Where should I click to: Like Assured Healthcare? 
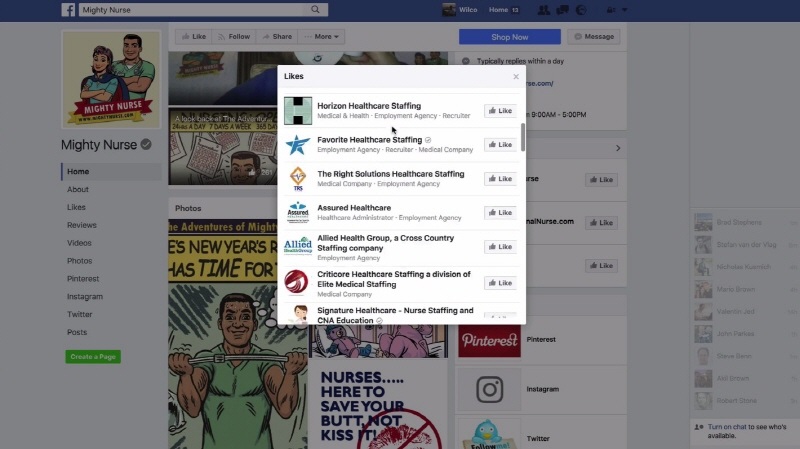(x=500, y=213)
